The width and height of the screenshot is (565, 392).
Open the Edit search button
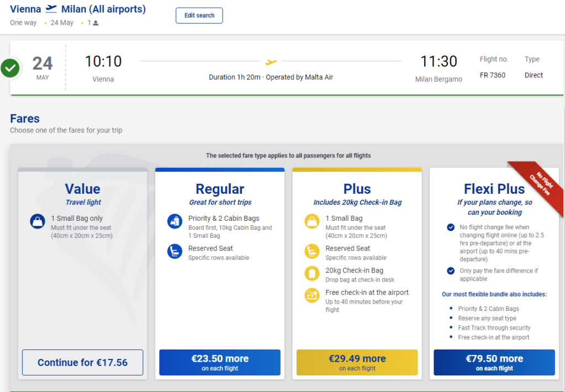(199, 15)
